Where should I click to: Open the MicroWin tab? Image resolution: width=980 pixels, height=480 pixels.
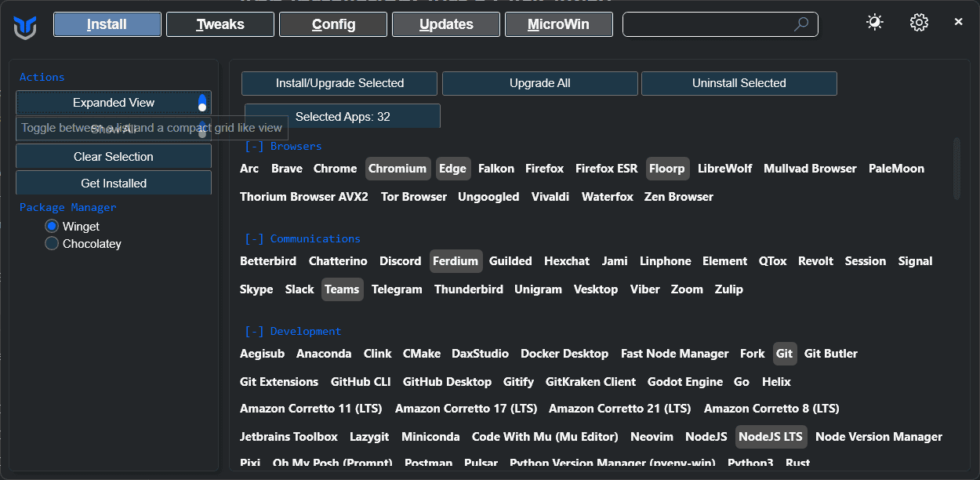(x=558, y=24)
